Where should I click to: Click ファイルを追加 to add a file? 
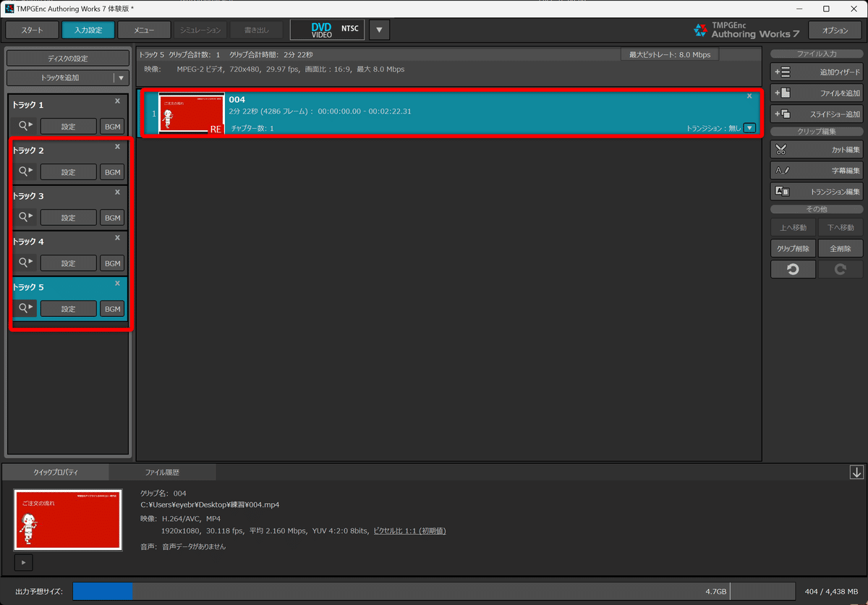click(817, 93)
